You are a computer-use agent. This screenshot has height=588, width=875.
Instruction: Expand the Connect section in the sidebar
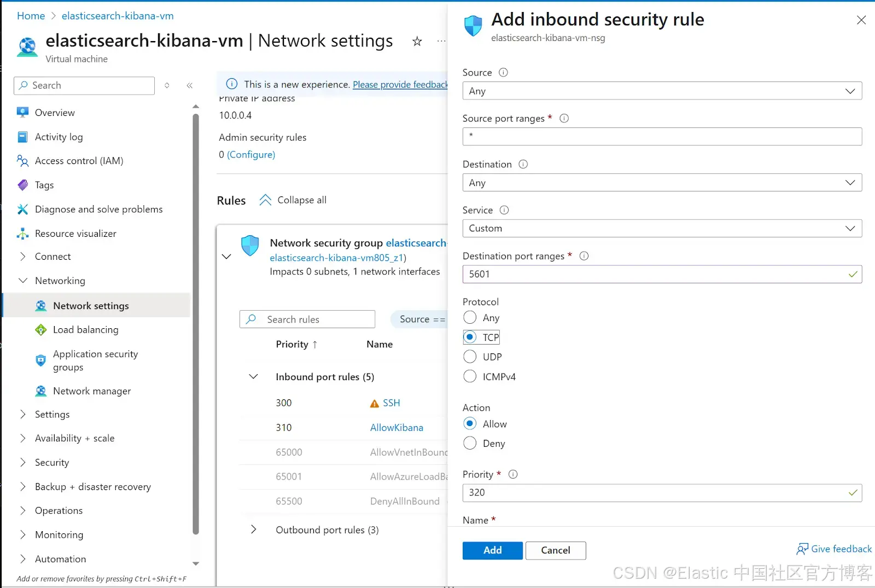tap(22, 257)
